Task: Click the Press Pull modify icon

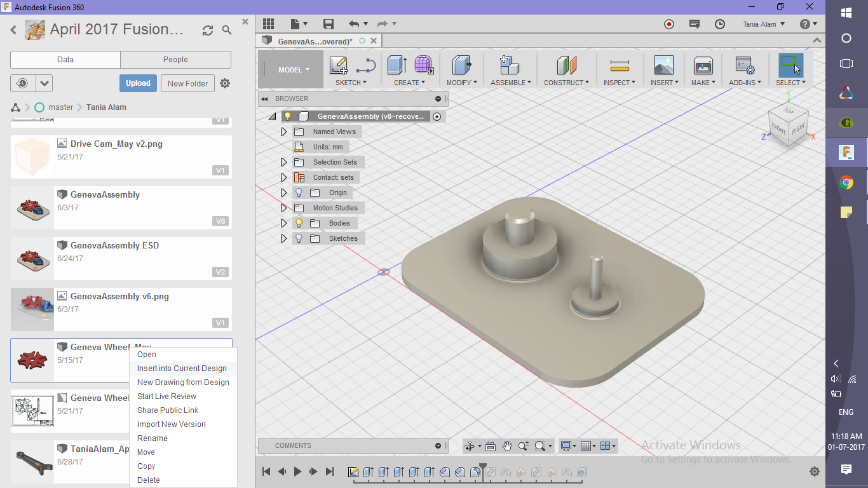Action: pos(462,65)
